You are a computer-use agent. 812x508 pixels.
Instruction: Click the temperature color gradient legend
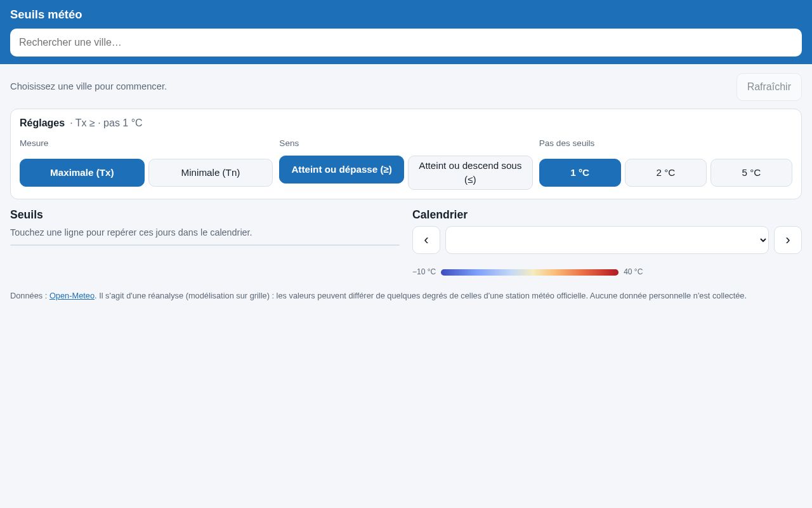[x=530, y=272]
